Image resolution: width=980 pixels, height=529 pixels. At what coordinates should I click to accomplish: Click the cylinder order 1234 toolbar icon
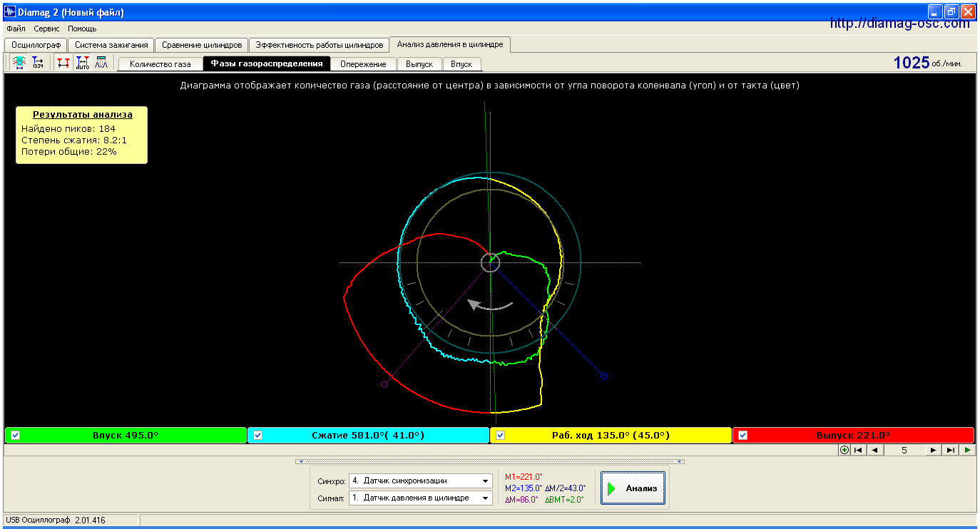point(38,63)
